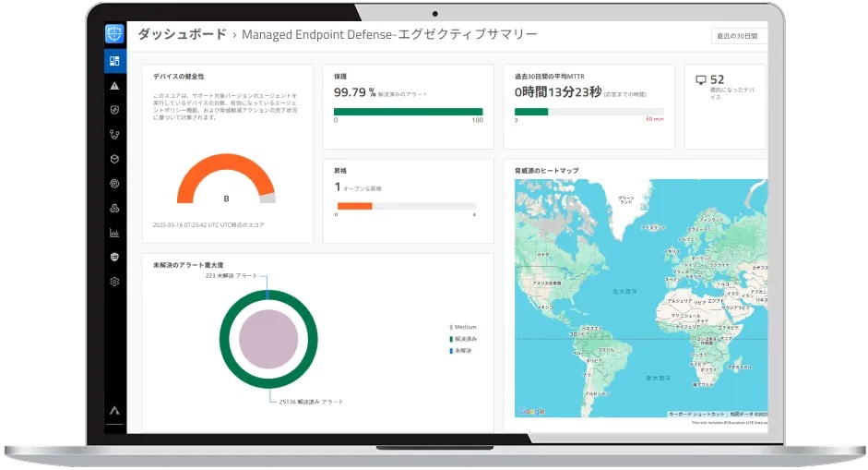Screen dimensions: 868x470
Task: Click the monitor icon beside 52
Action: pyautogui.click(x=701, y=80)
